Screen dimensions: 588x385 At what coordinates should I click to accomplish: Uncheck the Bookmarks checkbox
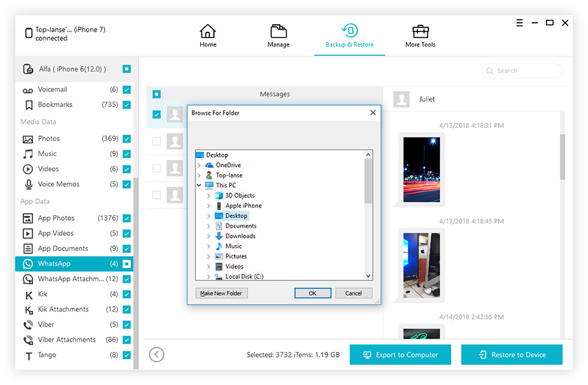127,105
